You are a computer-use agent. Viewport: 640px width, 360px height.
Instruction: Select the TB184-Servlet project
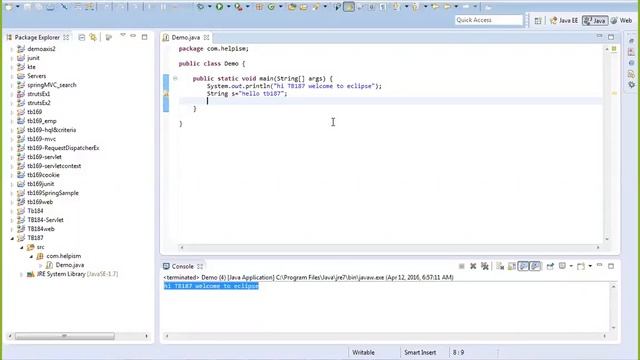(45, 220)
